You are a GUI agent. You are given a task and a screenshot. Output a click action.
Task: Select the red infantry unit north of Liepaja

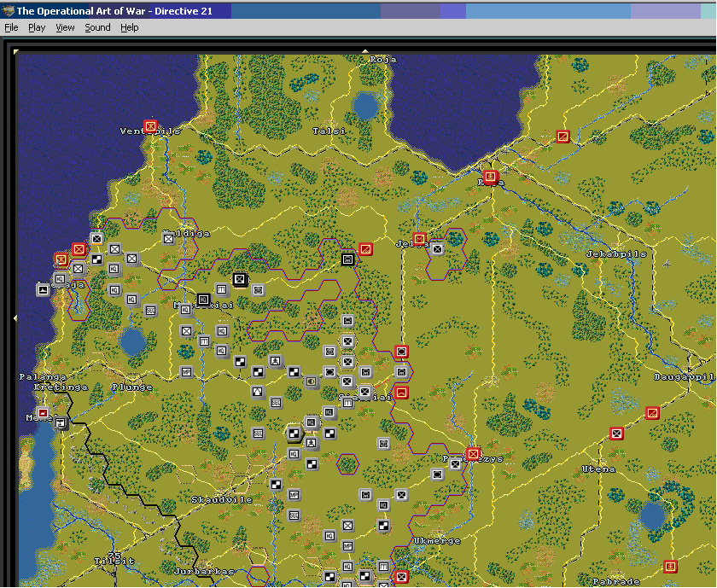tap(79, 249)
